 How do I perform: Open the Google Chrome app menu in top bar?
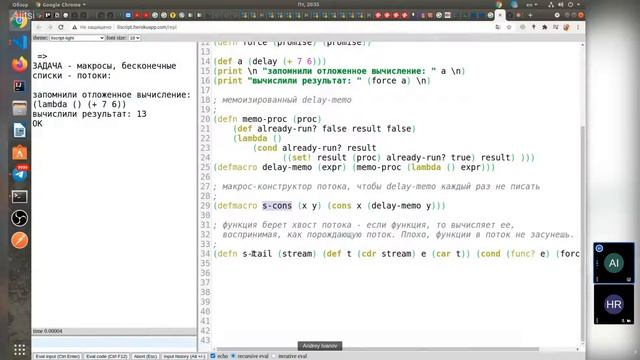[61, 4]
